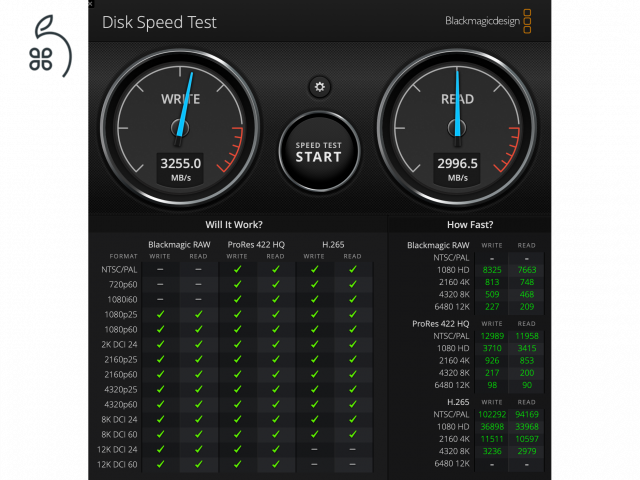Screen dimensions: 640x480
Task: Click the 8K DCI 24 row label
Action: [x=119, y=420]
